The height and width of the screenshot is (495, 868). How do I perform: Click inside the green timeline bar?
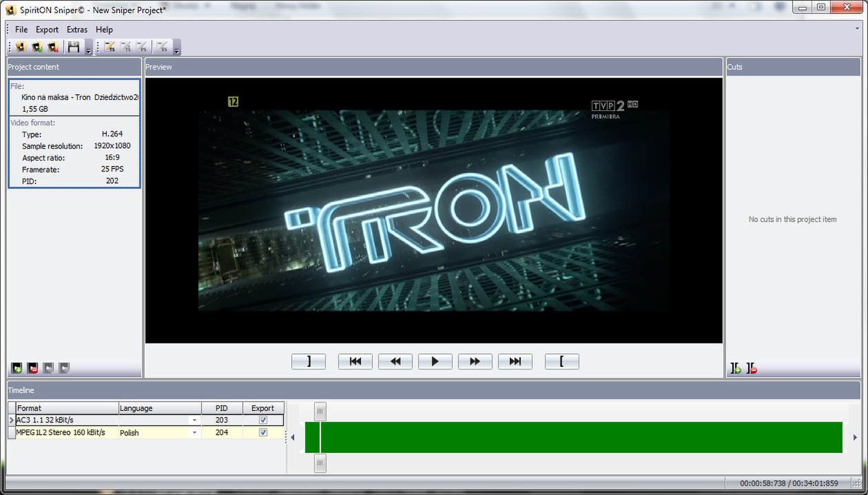574,437
